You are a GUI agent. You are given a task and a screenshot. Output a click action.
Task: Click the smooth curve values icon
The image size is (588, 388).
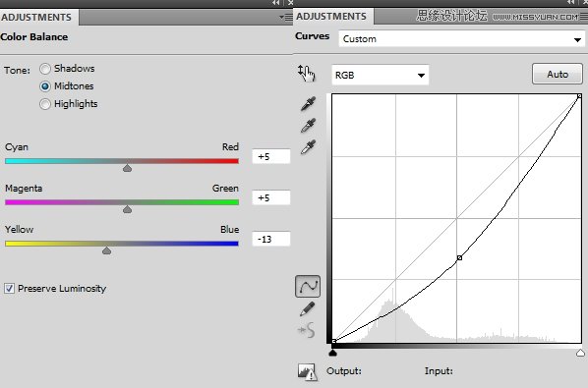(x=307, y=330)
